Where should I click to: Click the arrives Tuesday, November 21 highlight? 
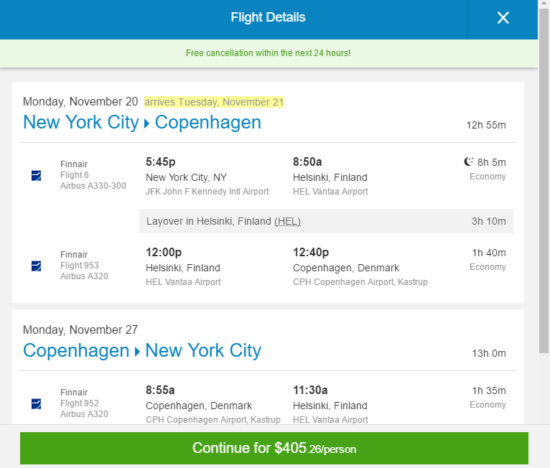(x=214, y=102)
